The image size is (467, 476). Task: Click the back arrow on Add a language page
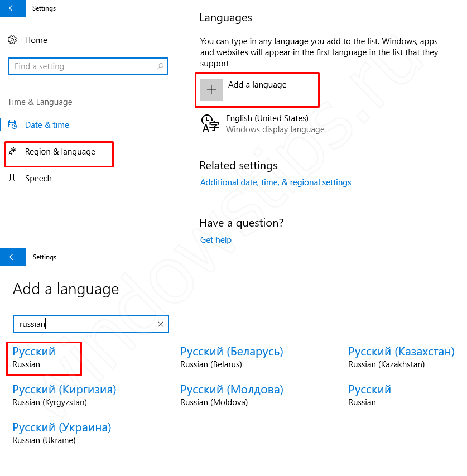click(12, 257)
